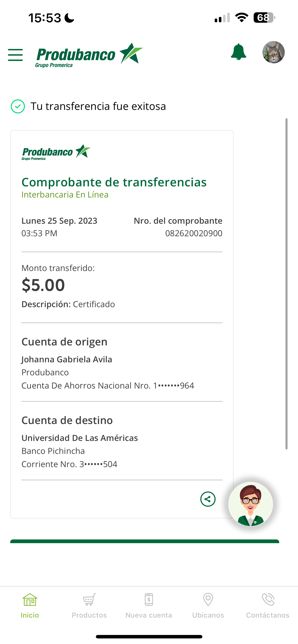Open the virtual assistant chat avatar
The height and width of the screenshot is (644, 298).
click(x=250, y=504)
